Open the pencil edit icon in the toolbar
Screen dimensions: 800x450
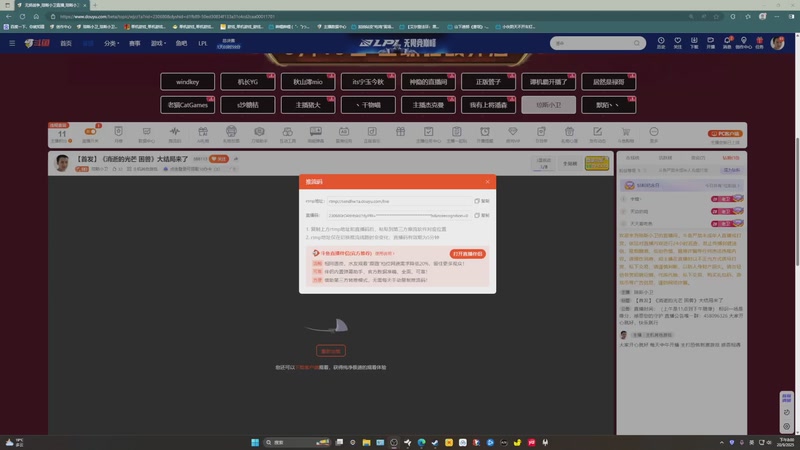[x=597, y=132]
